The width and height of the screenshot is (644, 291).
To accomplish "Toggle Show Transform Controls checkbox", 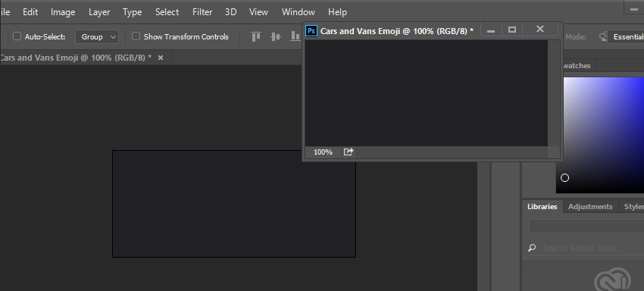I will (x=136, y=36).
